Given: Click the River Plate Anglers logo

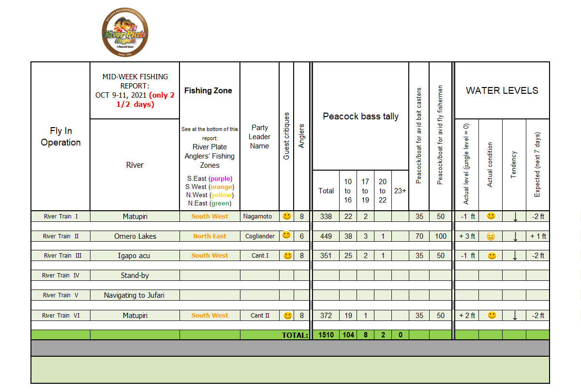Looking at the screenshot, I should click(x=125, y=34).
